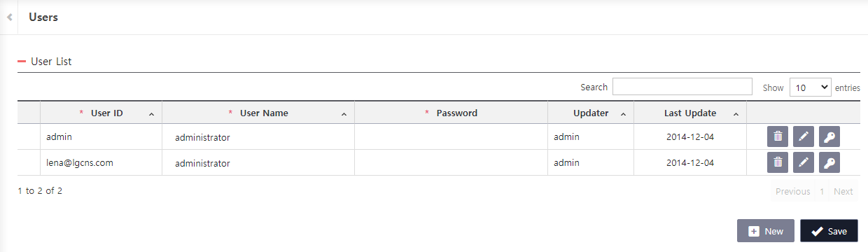Image resolution: width=868 pixels, height=252 pixels.
Task: Collapse sidebar using the left arrow
Action: click(9, 17)
